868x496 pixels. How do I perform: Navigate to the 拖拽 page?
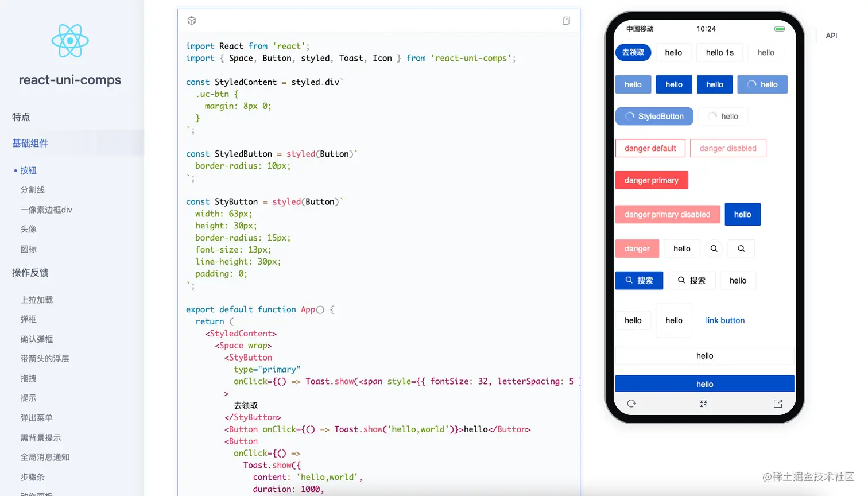click(28, 379)
